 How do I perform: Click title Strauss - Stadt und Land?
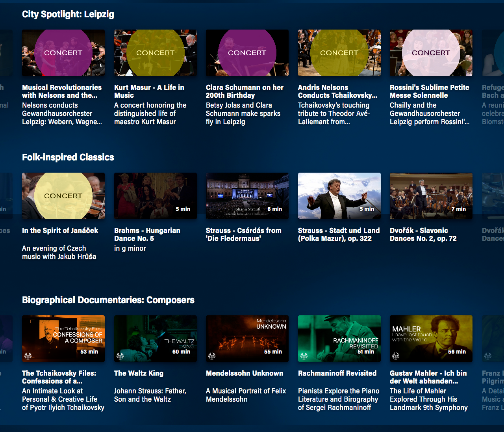tap(339, 235)
